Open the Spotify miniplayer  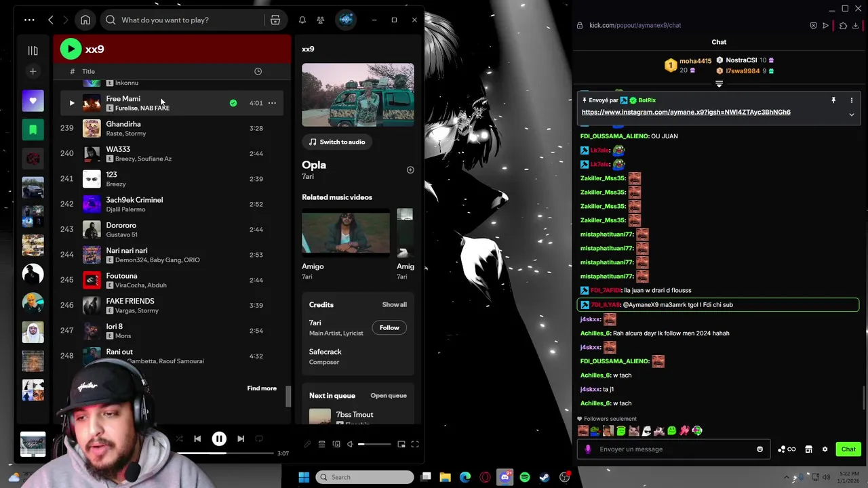coord(401,444)
